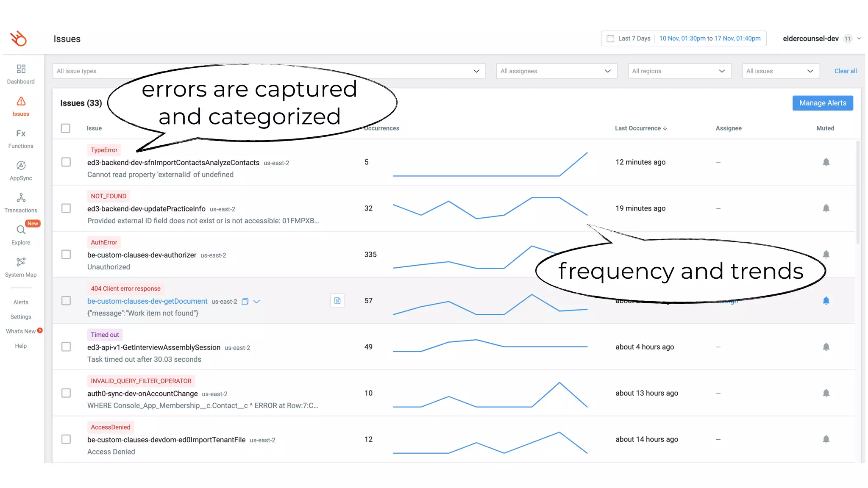Click the TypeError occurrences trend sparkline
Viewport: 868px width, 488px height.
pyautogui.click(x=490, y=164)
